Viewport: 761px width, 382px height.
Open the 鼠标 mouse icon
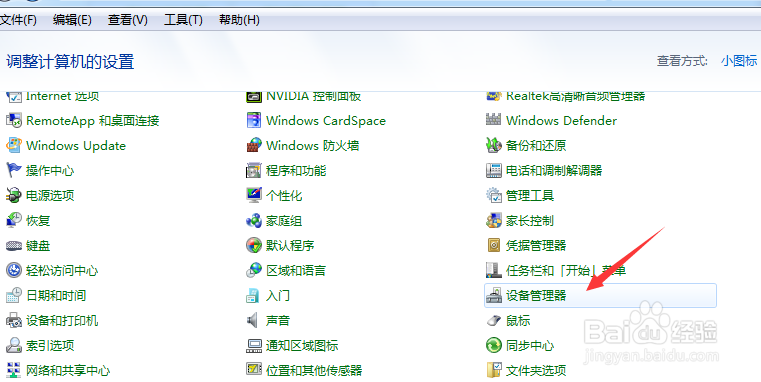pyautogui.click(x=494, y=320)
